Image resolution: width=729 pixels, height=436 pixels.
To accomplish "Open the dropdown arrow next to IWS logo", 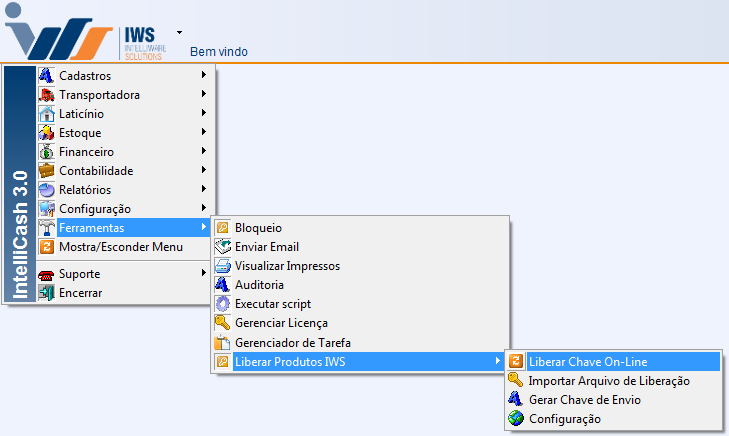I will point(179,33).
